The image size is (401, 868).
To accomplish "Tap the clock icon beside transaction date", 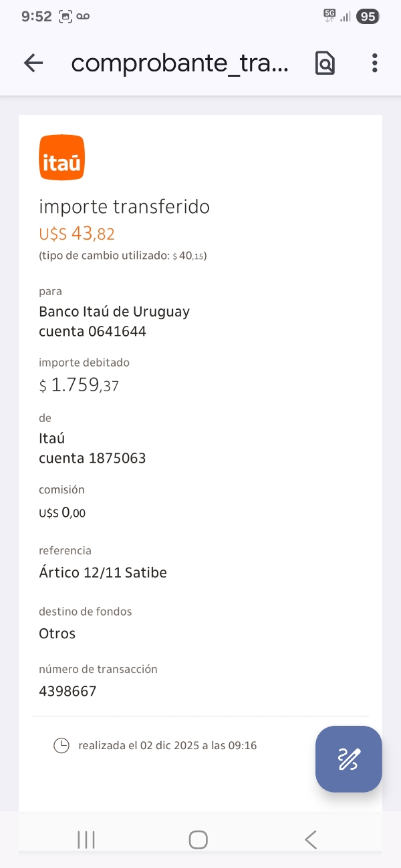I will pos(61,745).
